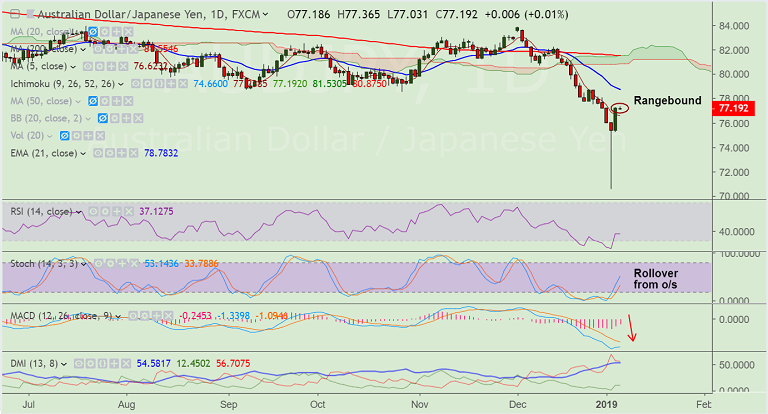This screenshot has width=768, height=414.
Task: Click the 78.7832 EMA value
Action: tap(161, 153)
